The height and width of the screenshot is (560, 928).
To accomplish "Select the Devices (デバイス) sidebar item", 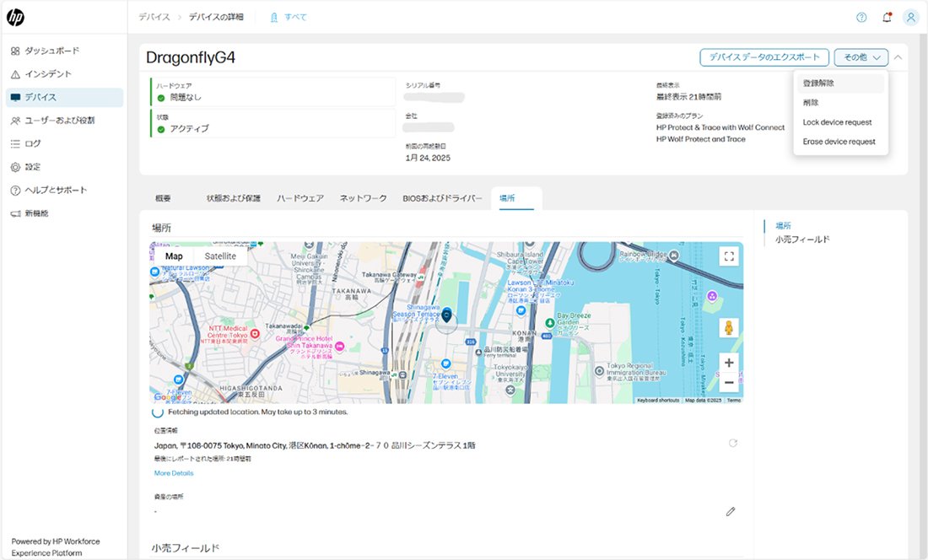I will tap(64, 97).
